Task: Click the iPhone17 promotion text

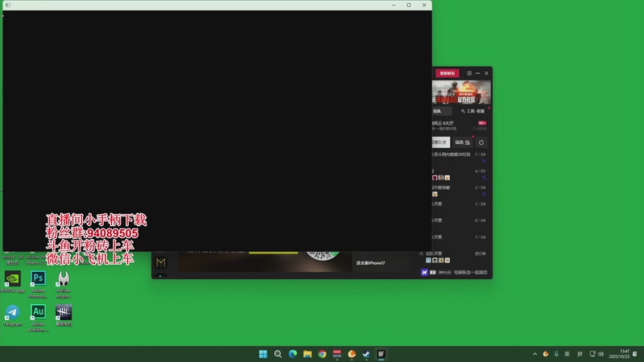Action: click(x=370, y=263)
